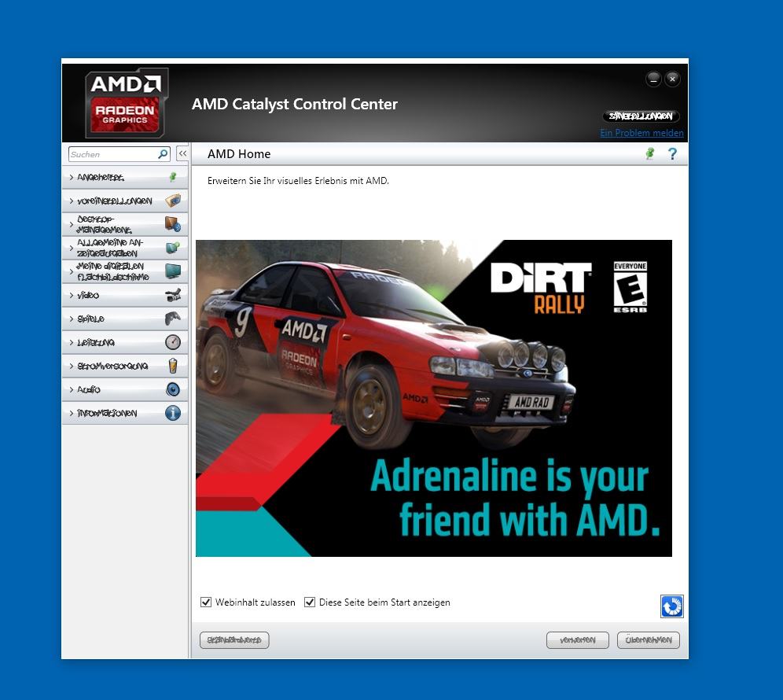
Task: Click the pin icon next to Angeheftet
Action: (x=173, y=177)
